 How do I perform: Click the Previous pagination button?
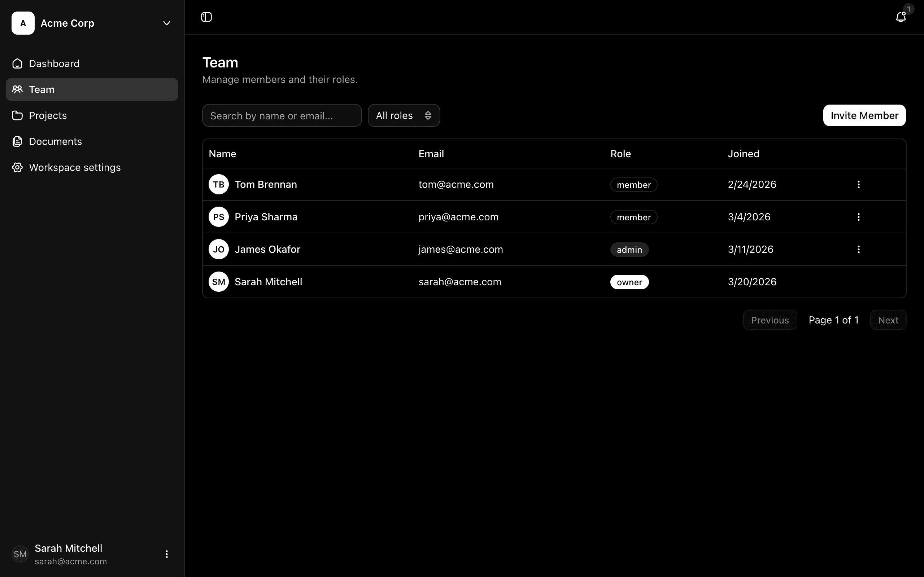(x=770, y=320)
